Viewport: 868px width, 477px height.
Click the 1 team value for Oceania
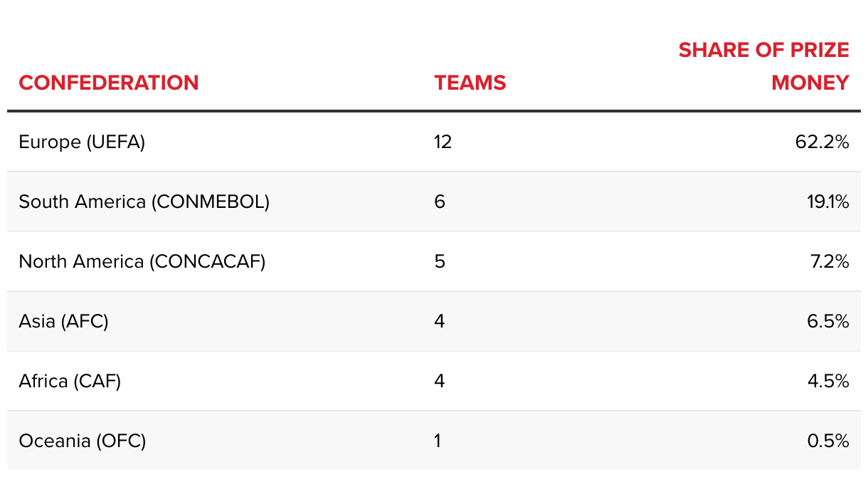[x=438, y=441]
